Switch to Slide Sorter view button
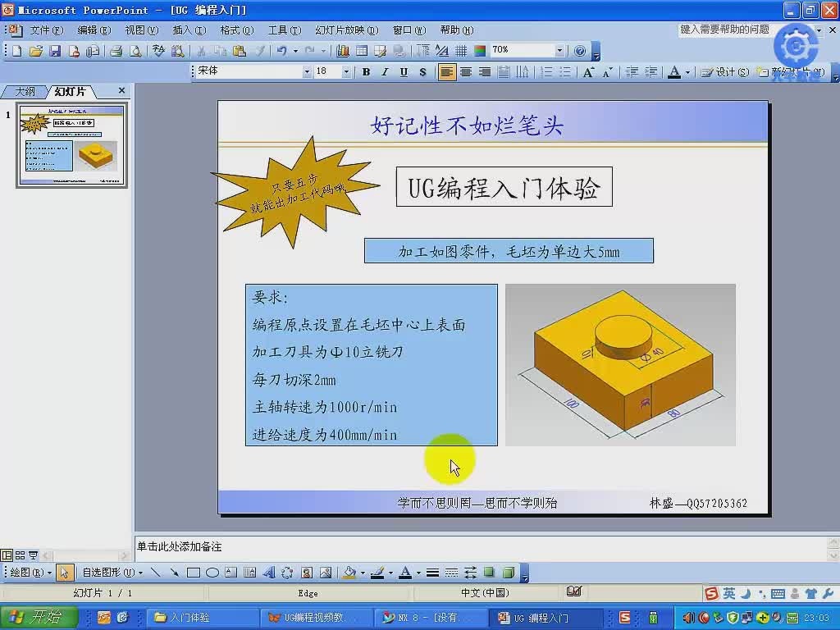 tap(20, 555)
